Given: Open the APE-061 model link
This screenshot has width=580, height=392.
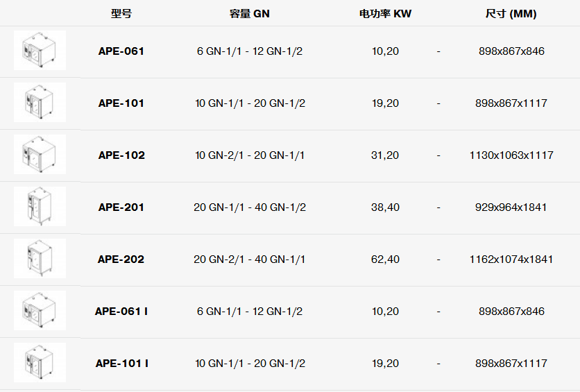Looking at the screenshot, I should (x=121, y=51).
